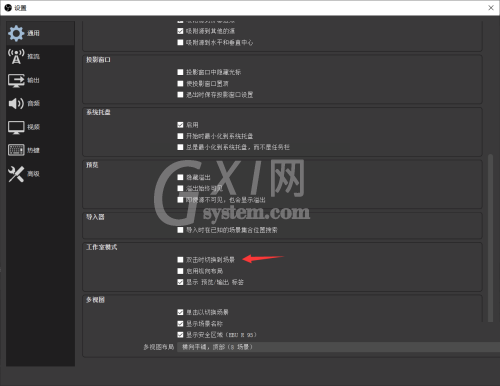Uncheck 显示安全区域 (EBU R 95) checkbox
Screen dimensions: 500x386
(180, 334)
